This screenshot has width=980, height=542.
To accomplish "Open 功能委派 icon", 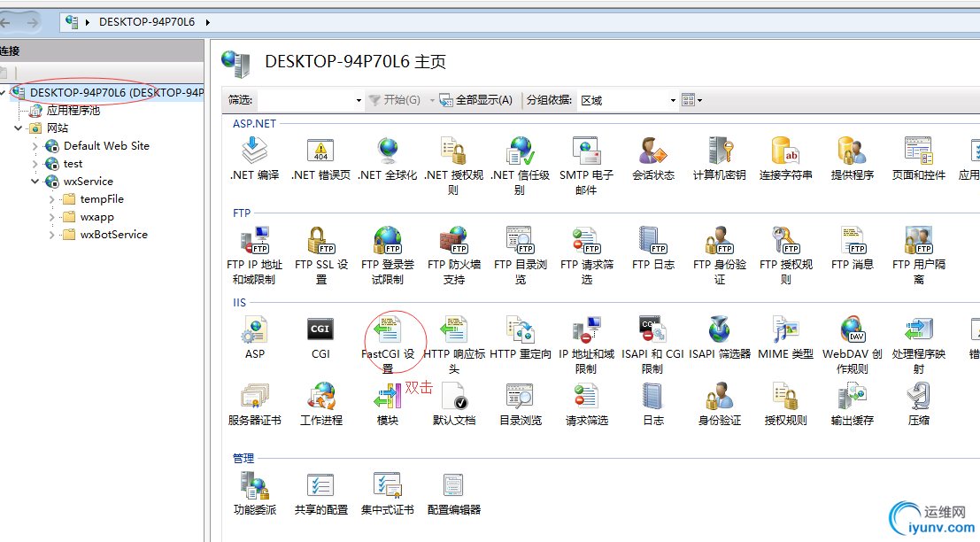I will pos(254,485).
